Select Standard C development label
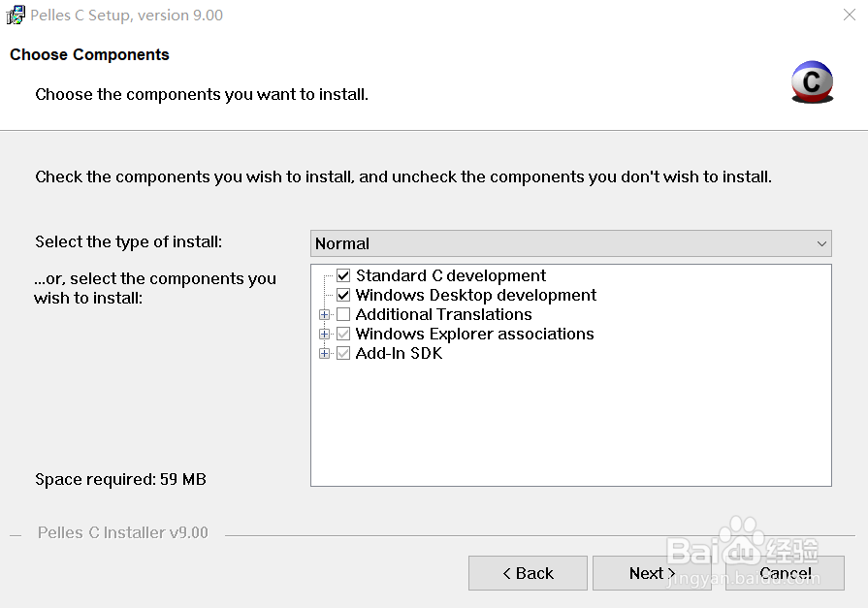868x608 pixels. click(451, 276)
